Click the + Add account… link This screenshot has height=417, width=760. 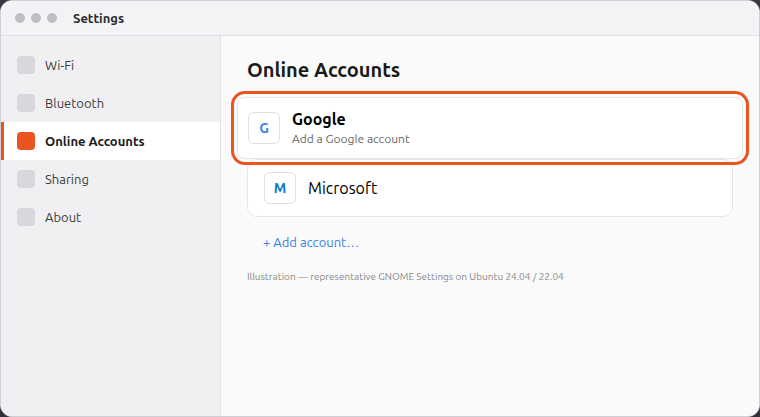311,242
